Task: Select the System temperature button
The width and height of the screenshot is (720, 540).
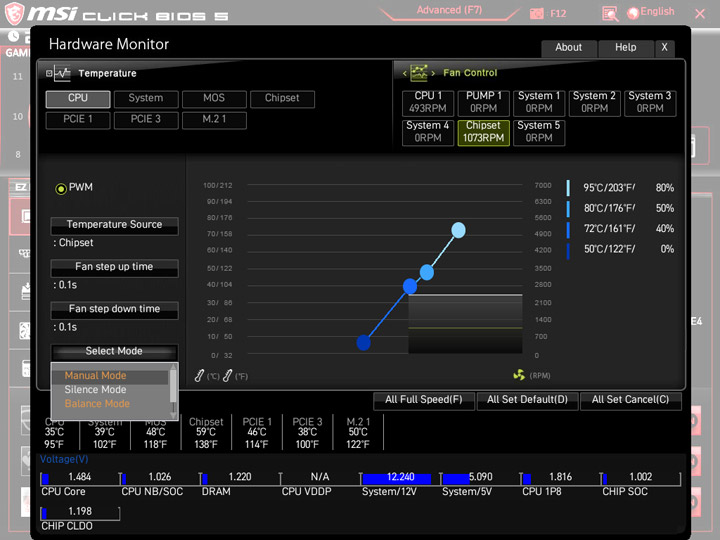Action: [146, 98]
